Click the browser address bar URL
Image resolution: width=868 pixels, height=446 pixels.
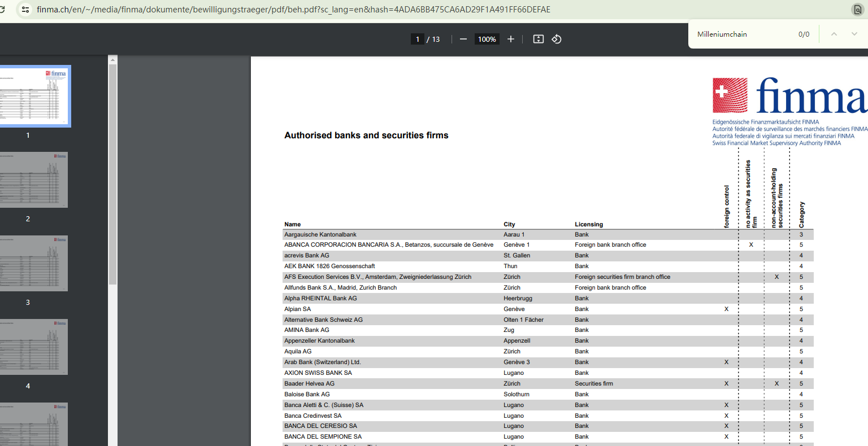tap(294, 10)
